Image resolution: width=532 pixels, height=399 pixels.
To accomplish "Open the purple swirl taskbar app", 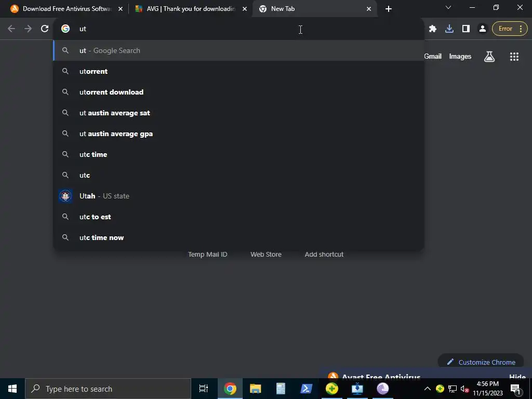I will click(x=383, y=389).
